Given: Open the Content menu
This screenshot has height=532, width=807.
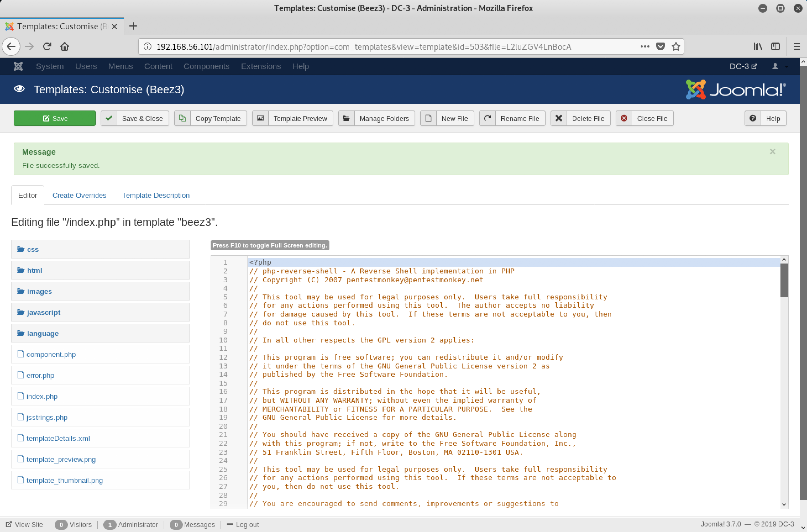Looking at the screenshot, I should click(158, 66).
